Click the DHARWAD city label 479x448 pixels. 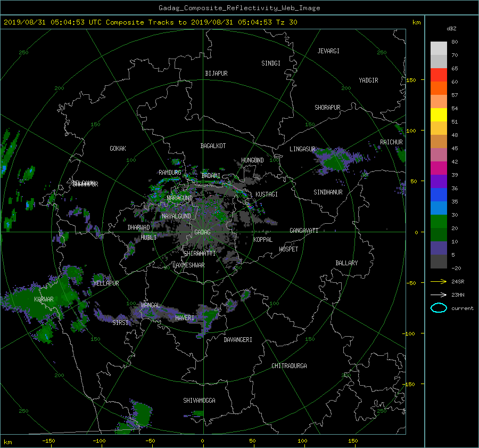(x=138, y=227)
